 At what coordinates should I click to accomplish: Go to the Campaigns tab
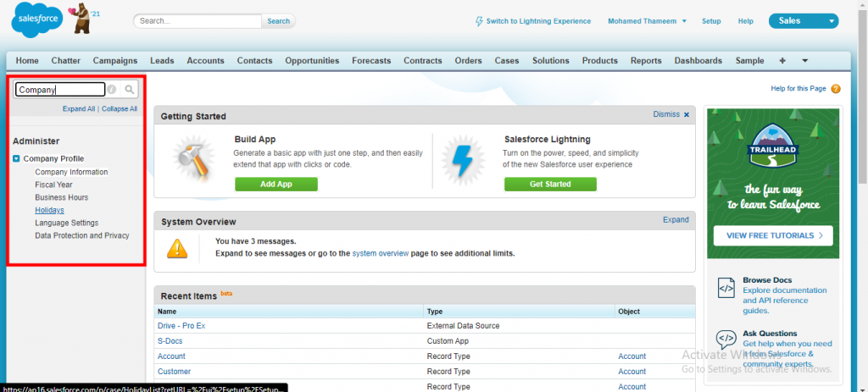tap(115, 61)
